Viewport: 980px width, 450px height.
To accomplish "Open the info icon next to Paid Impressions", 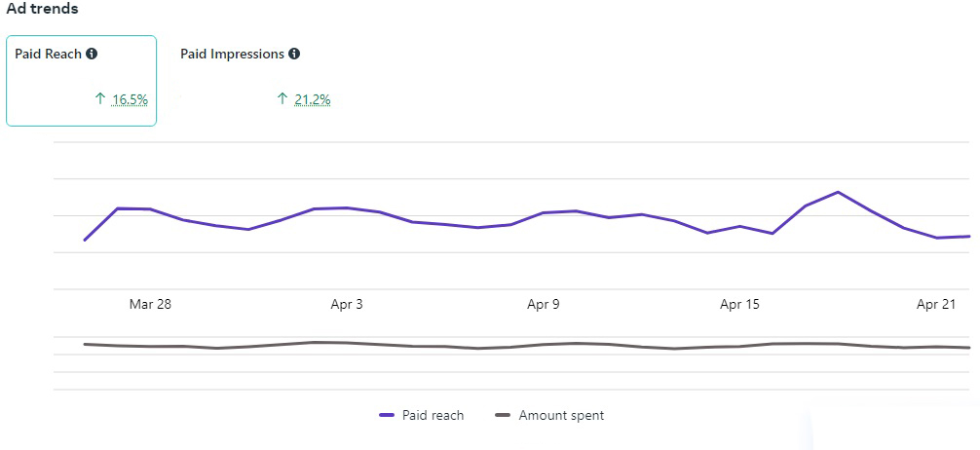I will (294, 54).
